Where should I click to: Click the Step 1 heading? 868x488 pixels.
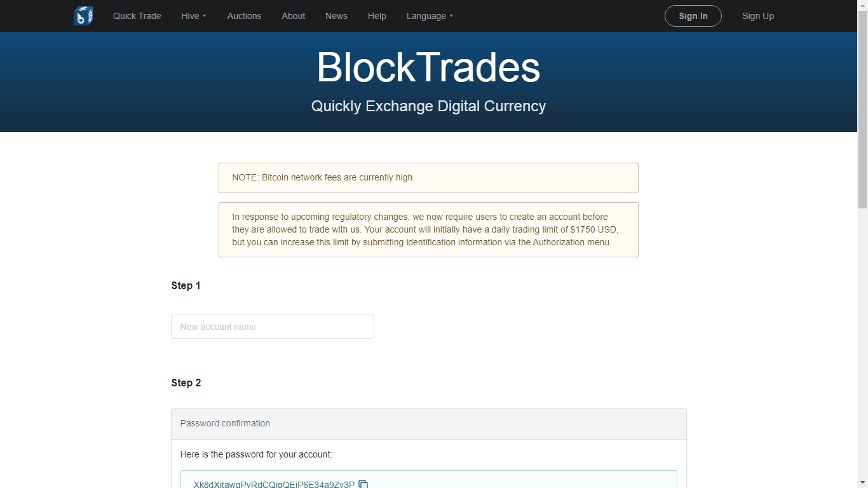click(x=186, y=285)
